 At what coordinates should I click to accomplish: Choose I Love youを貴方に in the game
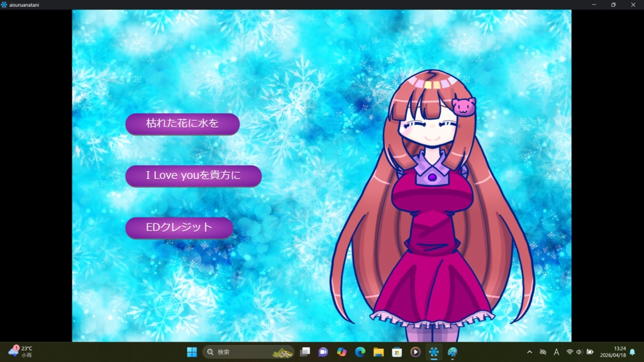click(193, 175)
